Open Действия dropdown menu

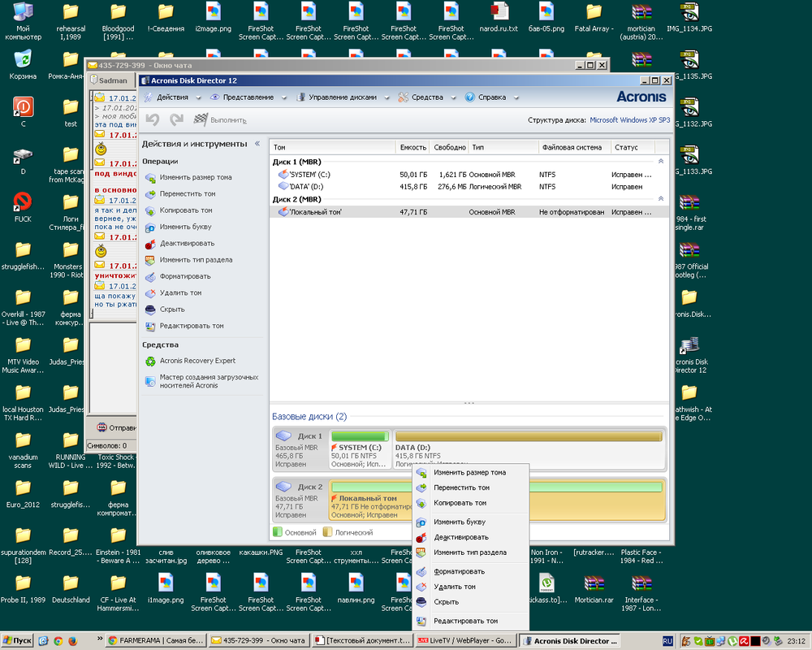click(x=174, y=97)
